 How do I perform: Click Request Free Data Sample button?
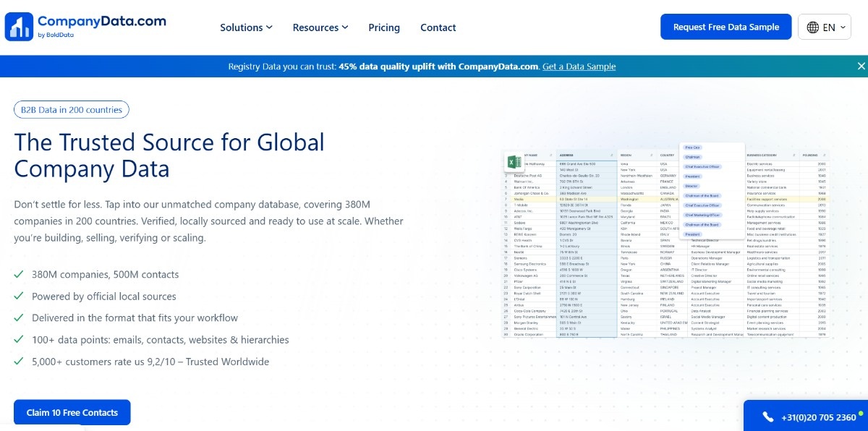click(x=726, y=27)
